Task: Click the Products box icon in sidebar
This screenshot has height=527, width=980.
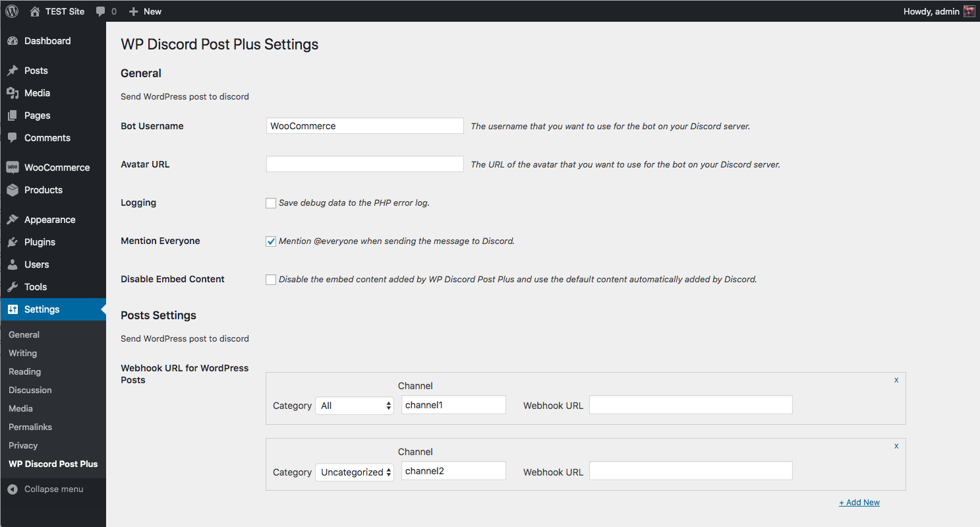Action: click(13, 190)
